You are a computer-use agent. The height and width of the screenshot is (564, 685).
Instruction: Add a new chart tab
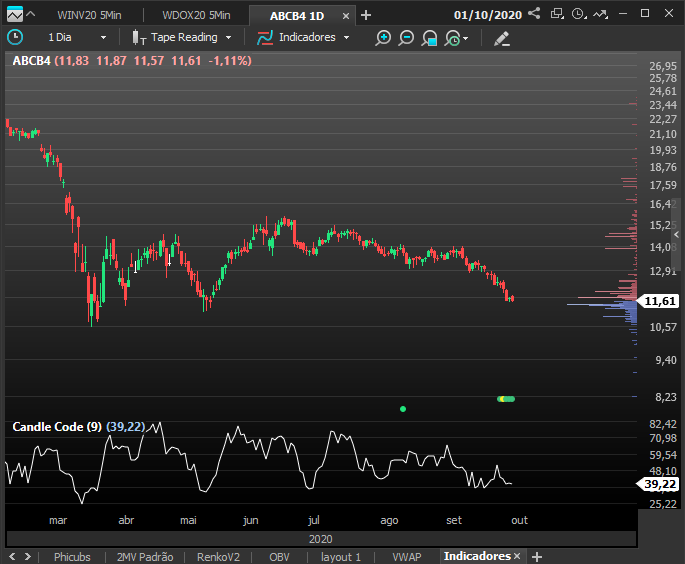tap(366, 16)
